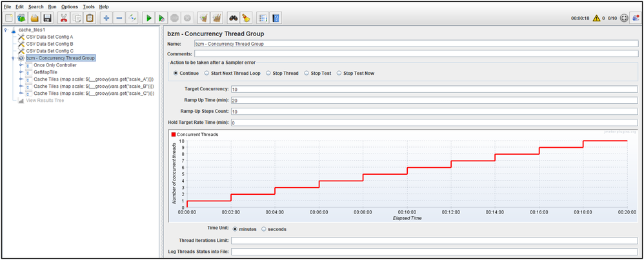Click the Hold Target Rate Time field
The width and height of the screenshot is (644, 260).
click(434, 123)
